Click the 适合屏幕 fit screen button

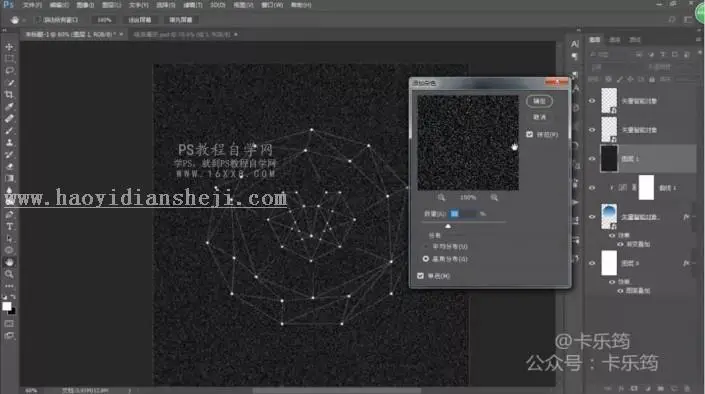coord(140,20)
